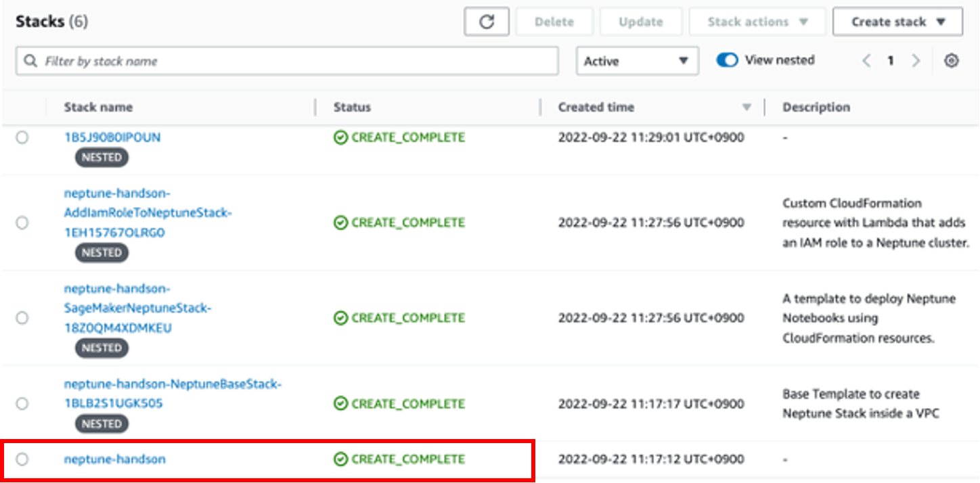Viewport: 980px width, 483px height.
Task: Sort by Stack name column header
Action: tap(98, 108)
